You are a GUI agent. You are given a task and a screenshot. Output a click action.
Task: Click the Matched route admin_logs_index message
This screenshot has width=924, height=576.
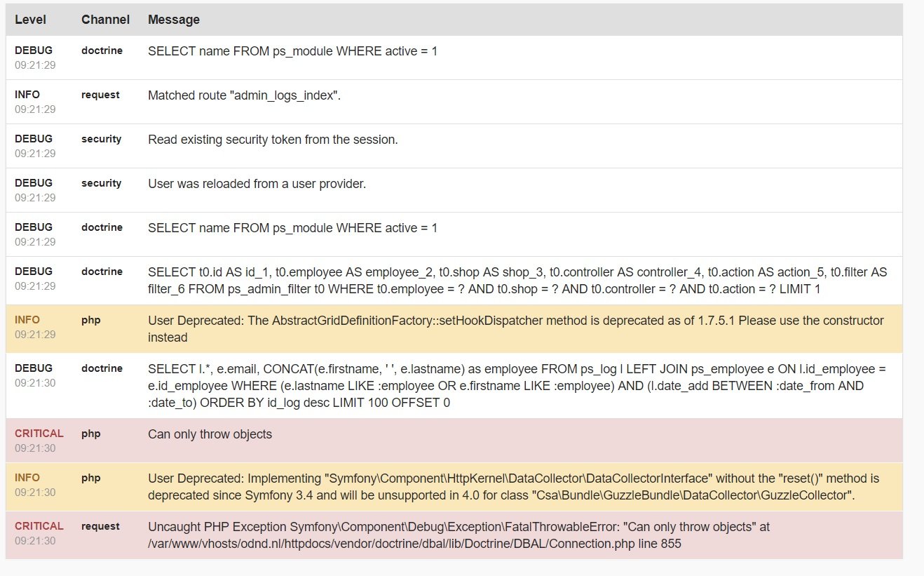(244, 95)
